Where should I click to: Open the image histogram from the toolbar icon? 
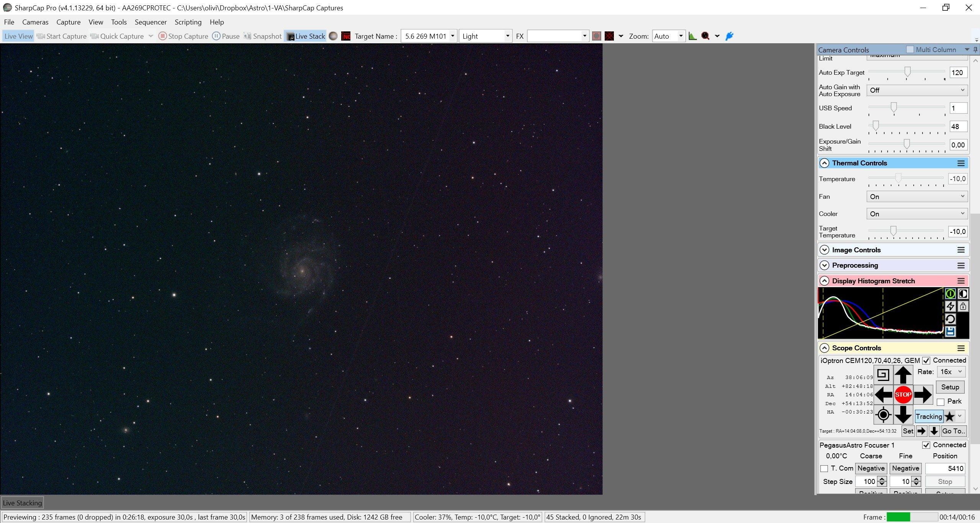692,36
